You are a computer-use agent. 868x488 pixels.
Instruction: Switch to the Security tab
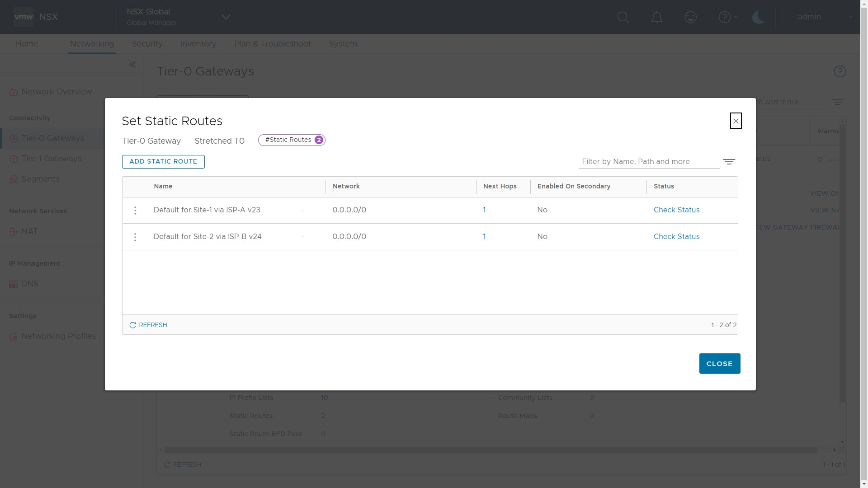coord(147,44)
